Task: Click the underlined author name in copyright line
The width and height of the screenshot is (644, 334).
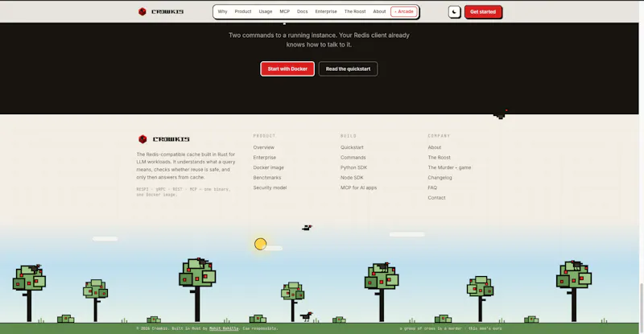Action: (x=224, y=328)
